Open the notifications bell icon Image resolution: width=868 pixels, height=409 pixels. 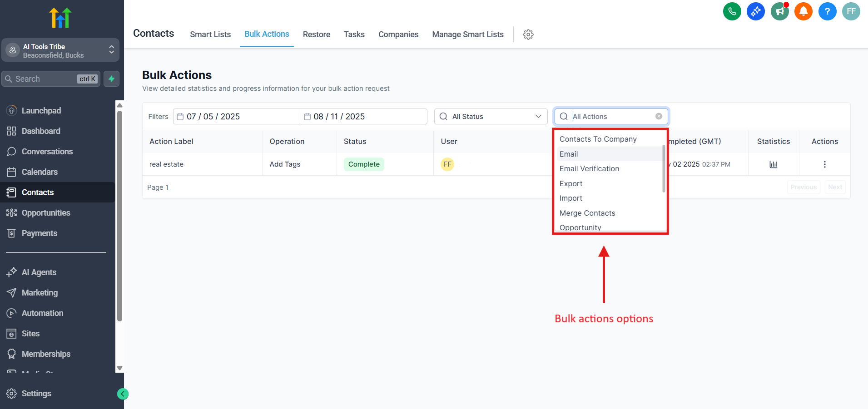pyautogui.click(x=803, y=11)
